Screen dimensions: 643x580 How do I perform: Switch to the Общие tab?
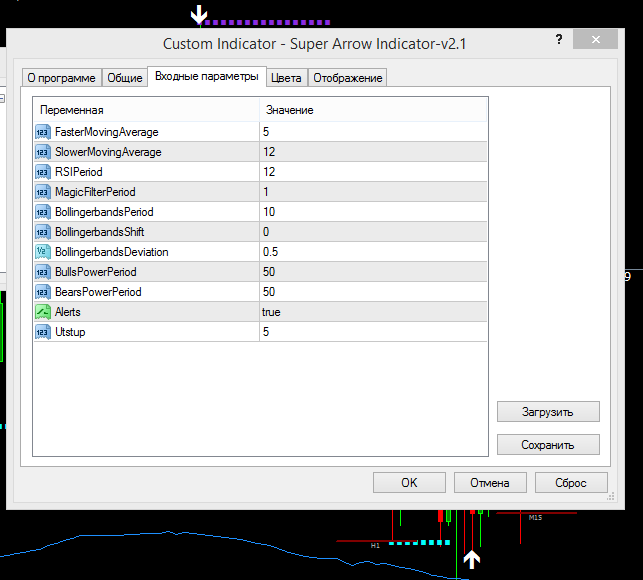click(125, 78)
